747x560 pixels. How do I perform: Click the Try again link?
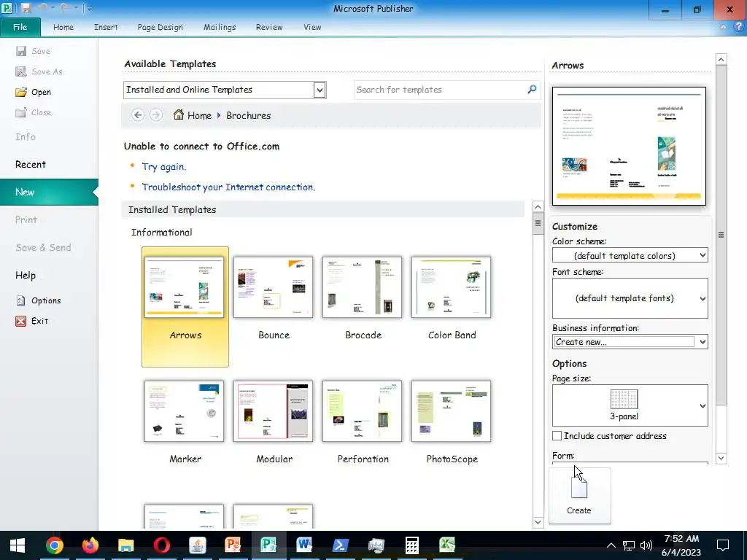click(x=164, y=167)
